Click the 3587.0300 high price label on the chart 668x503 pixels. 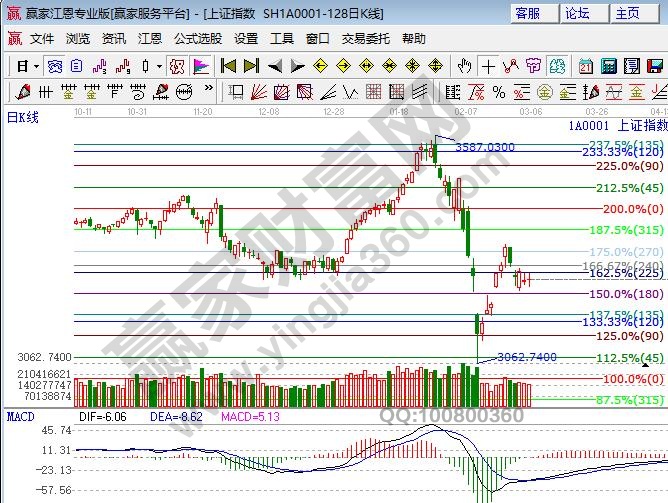[x=484, y=147]
